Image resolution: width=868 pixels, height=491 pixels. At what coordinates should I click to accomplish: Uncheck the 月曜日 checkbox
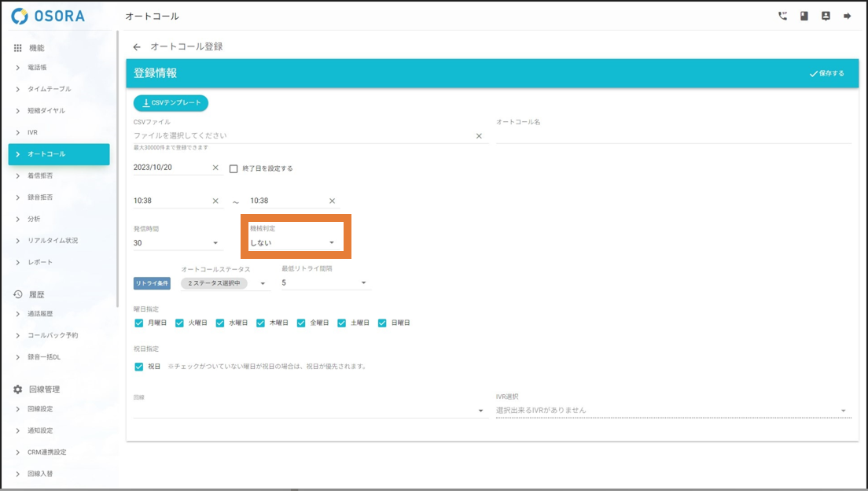tap(139, 323)
